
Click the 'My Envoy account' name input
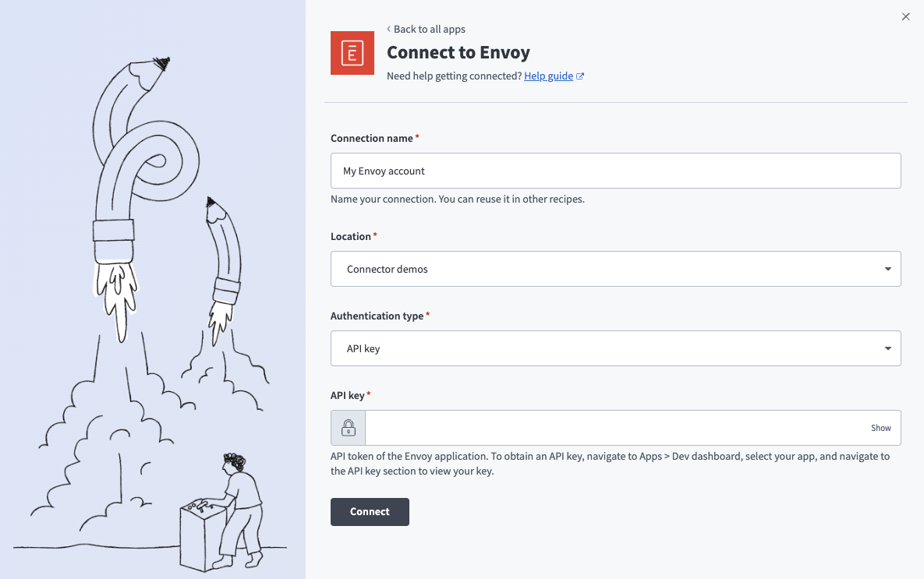[x=616, y=170]
